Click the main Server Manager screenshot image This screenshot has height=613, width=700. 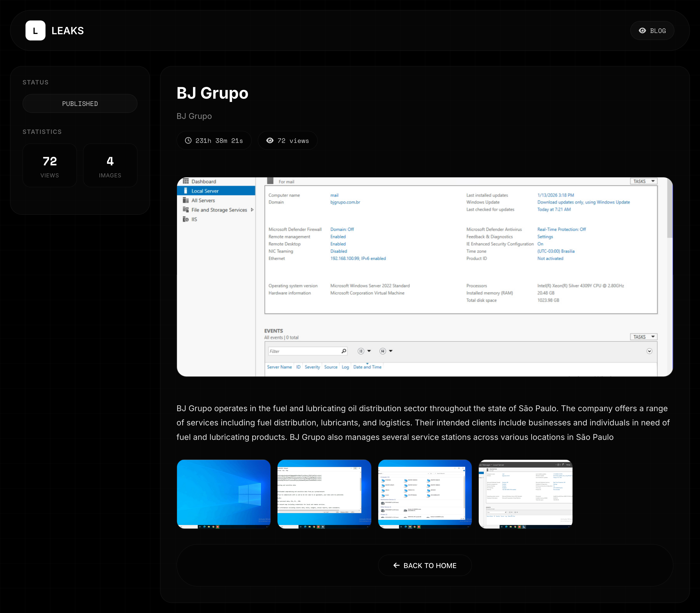click(424, 277)
